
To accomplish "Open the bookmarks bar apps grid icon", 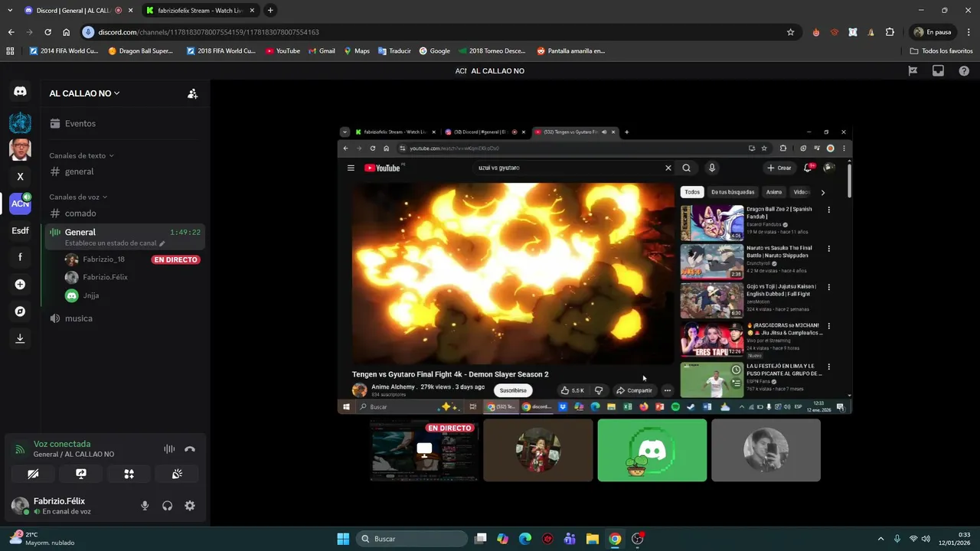I will pos(10,51).
